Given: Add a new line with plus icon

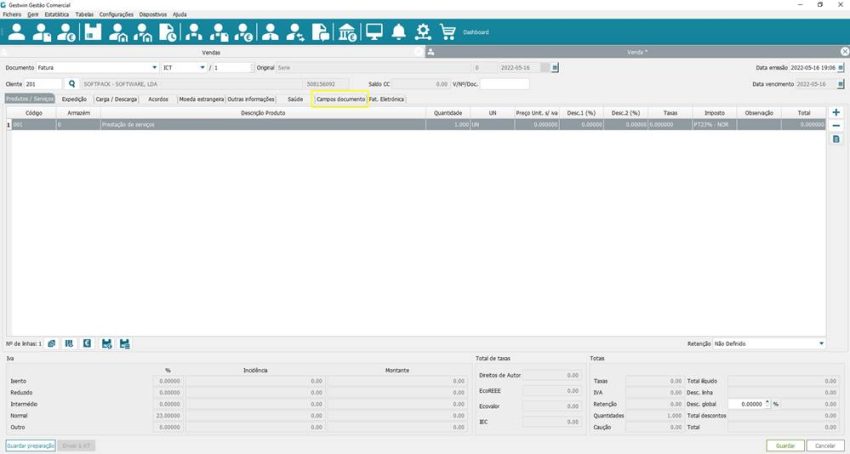Looking at the screenshot, I should (836, 113).
